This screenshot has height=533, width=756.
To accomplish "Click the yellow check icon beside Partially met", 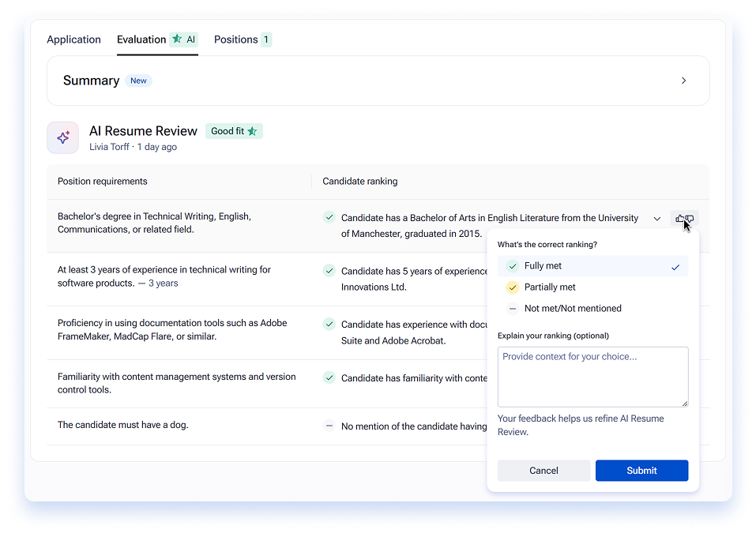I will coord(513,287).
